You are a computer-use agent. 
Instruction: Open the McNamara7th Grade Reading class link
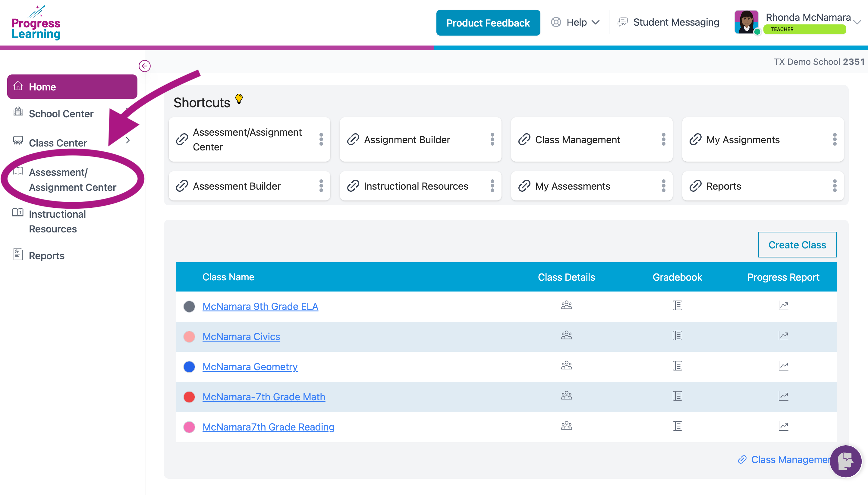click(x=268, y=427)
